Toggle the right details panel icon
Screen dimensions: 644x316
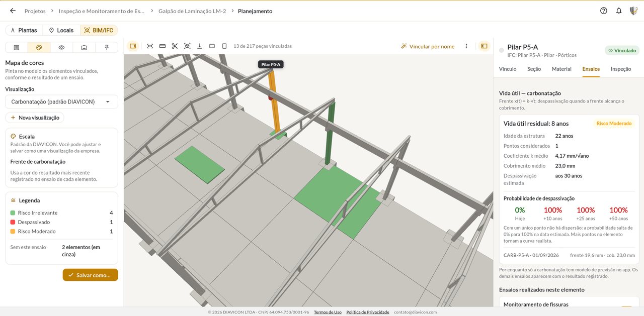point(484,46)
